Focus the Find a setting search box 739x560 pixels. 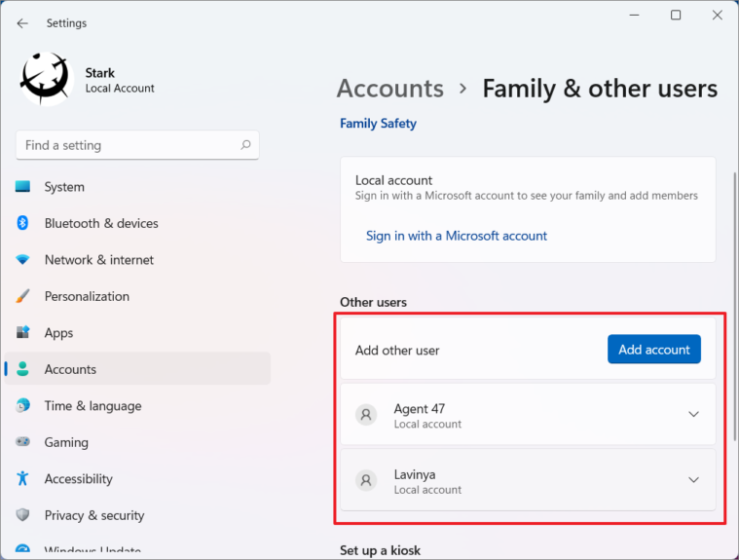[137, 145]
